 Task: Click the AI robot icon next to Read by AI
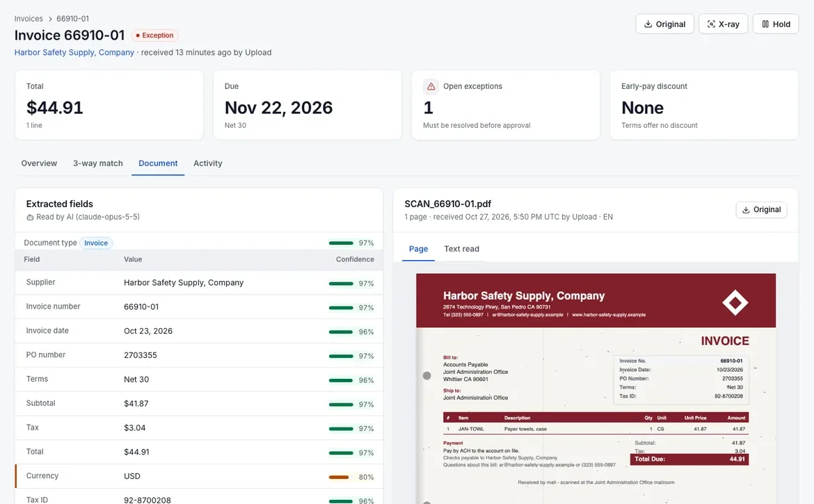[30, 218]
